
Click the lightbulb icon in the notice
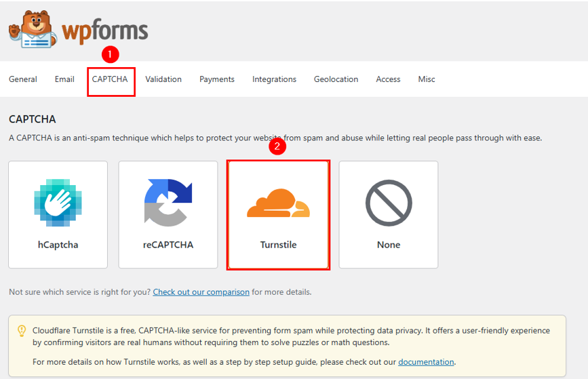[x=21, y=332]
